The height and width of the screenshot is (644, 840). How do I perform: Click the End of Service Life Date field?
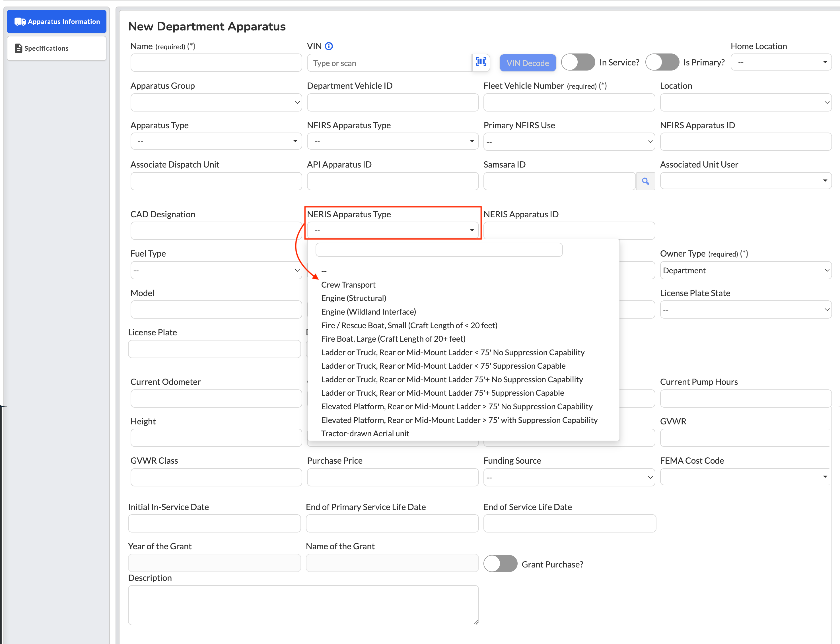coord(570,523)
